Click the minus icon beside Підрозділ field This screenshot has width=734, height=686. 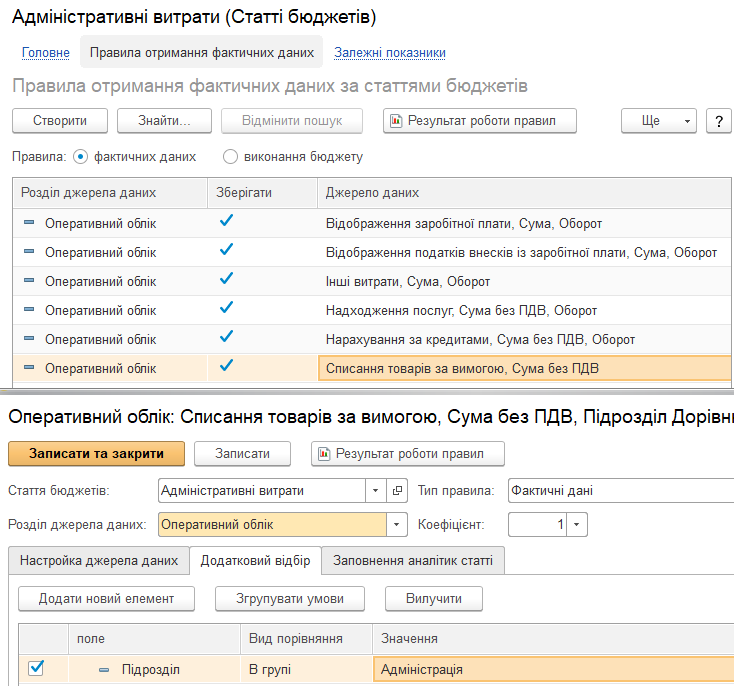click(104, 670)
